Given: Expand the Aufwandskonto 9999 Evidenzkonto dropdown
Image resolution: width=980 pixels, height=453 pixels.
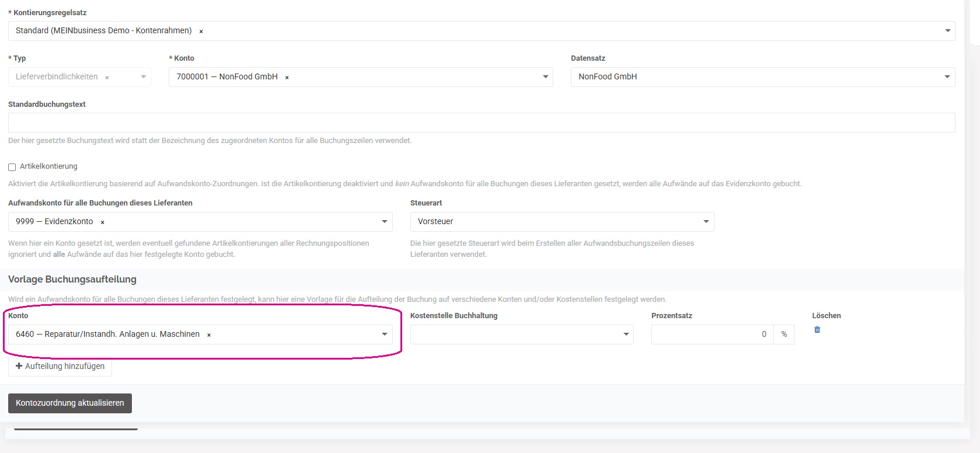Looking at the screenshot, I should 385,221.
